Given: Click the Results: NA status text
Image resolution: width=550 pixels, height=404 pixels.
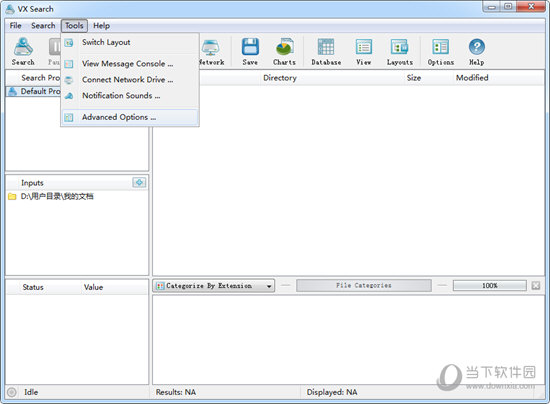Looking at the screenshot, I should pos(176,392).
